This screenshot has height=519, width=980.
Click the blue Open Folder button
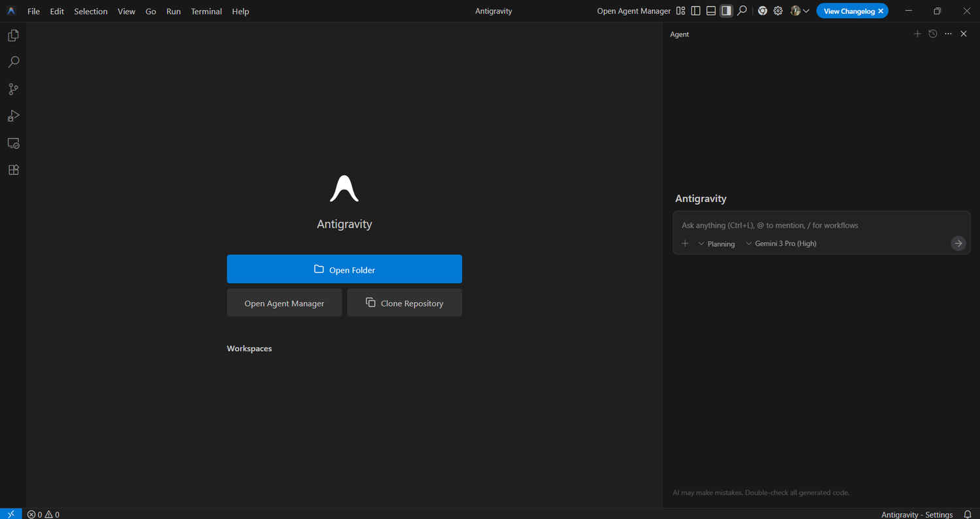[344, 269]
